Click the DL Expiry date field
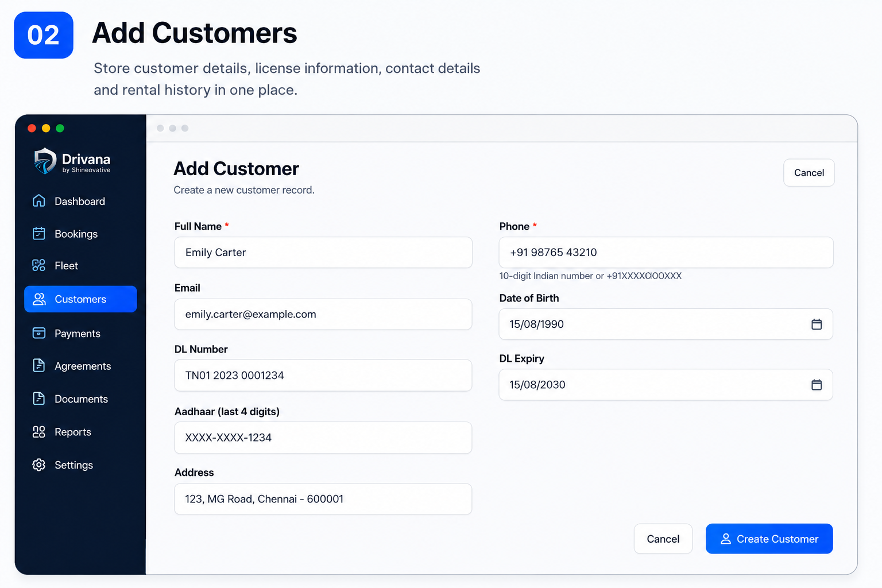 coord(666,385)
